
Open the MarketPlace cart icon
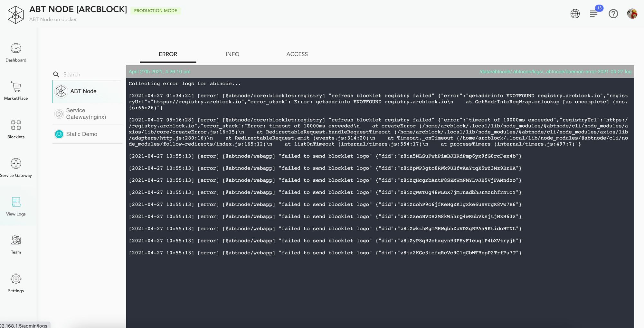pos(16,87)
